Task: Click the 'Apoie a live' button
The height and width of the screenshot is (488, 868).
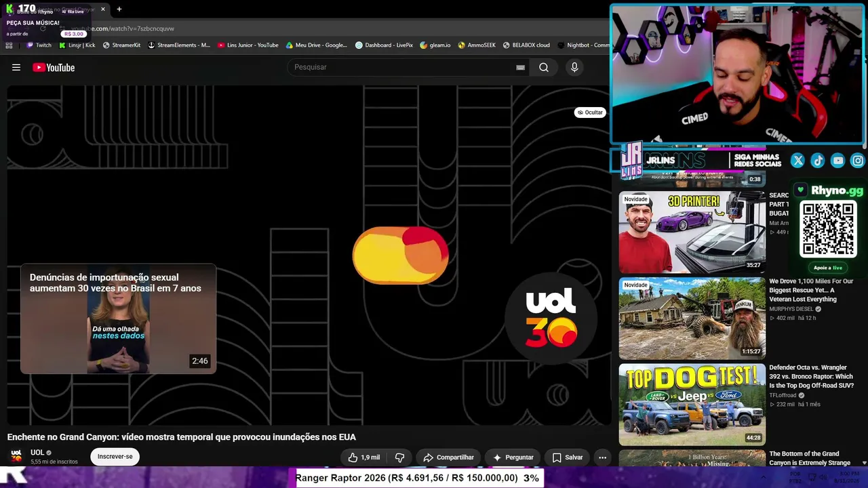Action: coord(828,268)
